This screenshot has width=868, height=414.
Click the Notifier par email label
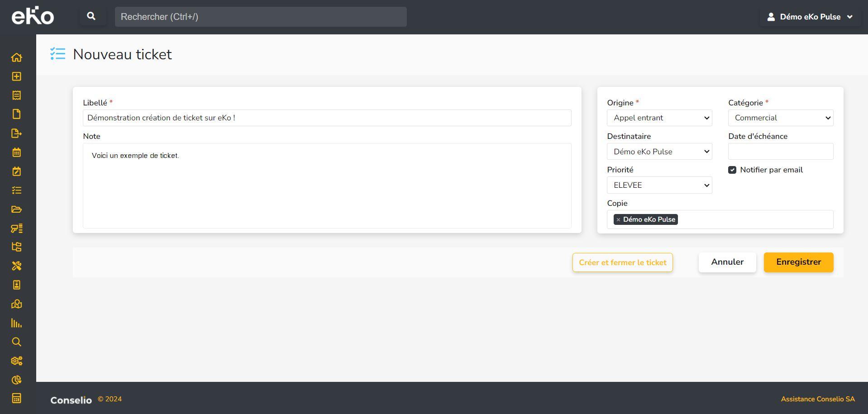pos(771,170)
